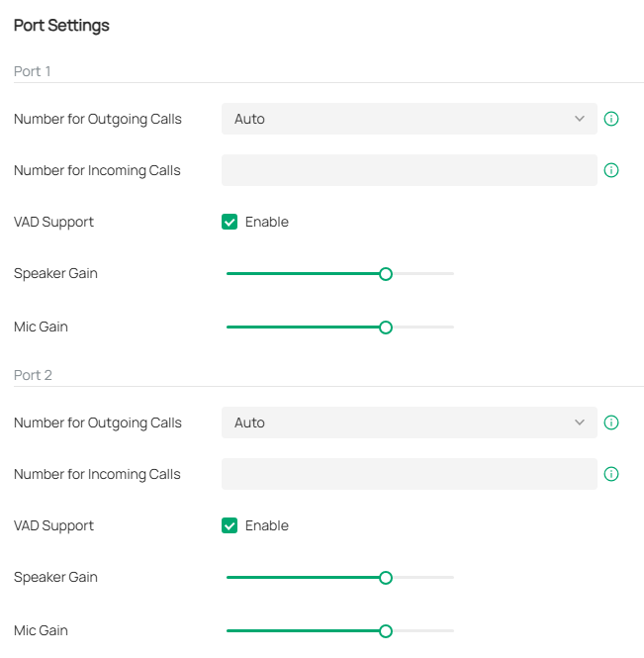644x658 pixels.
Task: Open Port 2 Number for Outgoing Calls dropdown
Action: (409, 423)
